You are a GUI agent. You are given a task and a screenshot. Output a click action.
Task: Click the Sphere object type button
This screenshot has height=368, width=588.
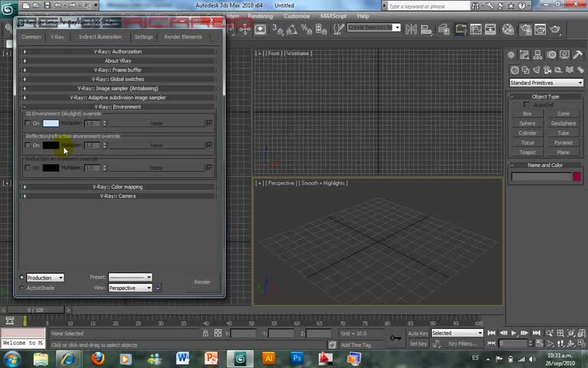click(528, 123)
